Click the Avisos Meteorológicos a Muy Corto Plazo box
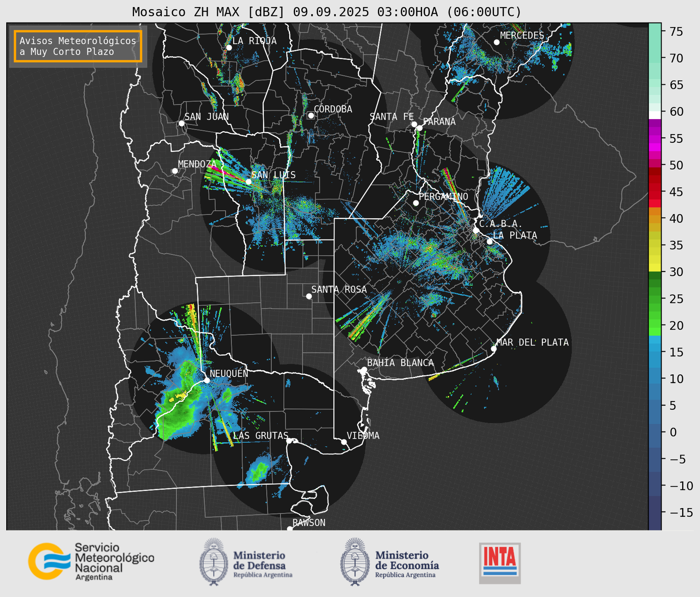 (x=78, y=46)
